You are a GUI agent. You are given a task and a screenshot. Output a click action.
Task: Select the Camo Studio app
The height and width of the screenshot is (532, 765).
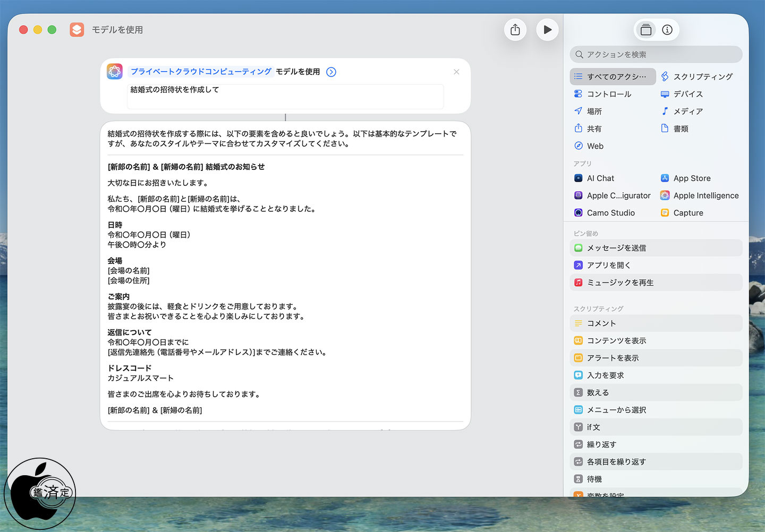(x=610, y=213)
